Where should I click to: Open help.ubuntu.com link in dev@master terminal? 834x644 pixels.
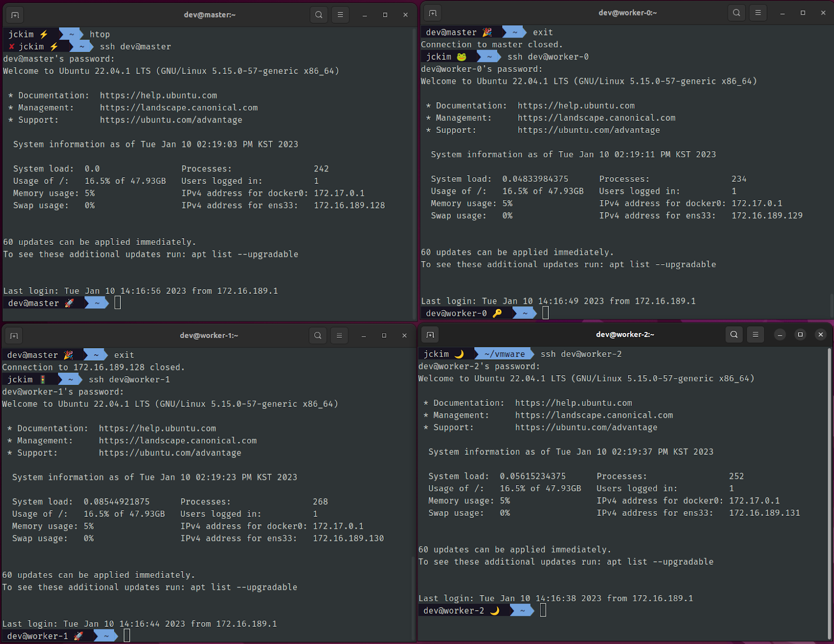point(158,95)
